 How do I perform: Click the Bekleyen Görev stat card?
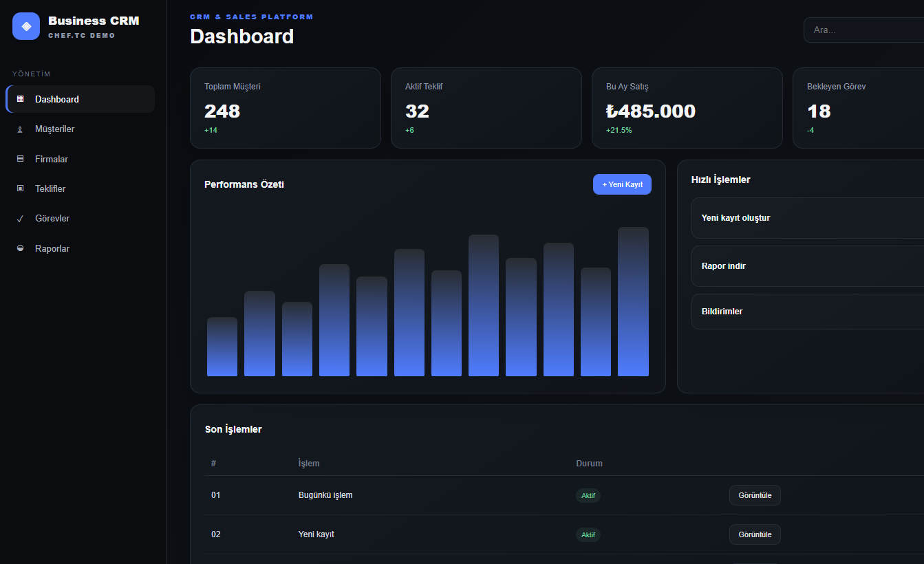[x=859, y=108]
